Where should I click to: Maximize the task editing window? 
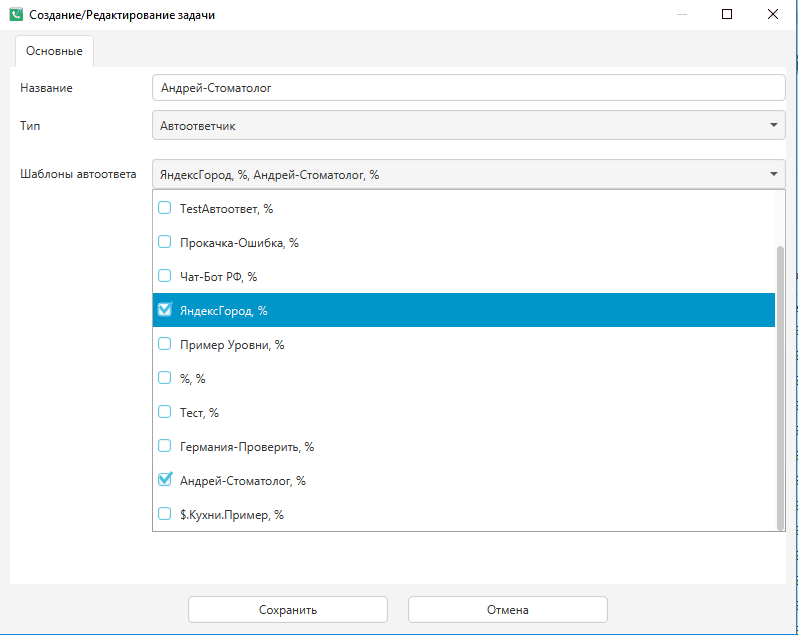727,14
